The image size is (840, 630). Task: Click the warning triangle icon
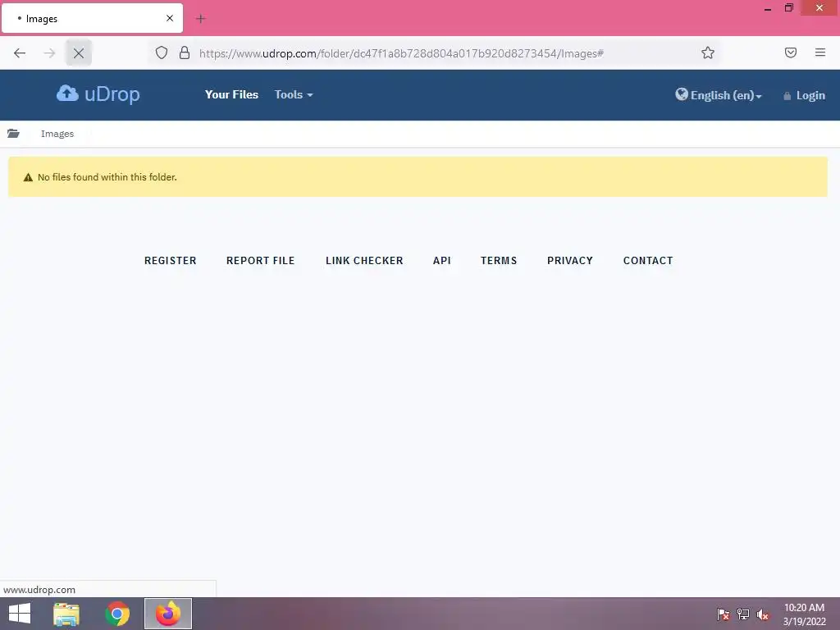29,177
